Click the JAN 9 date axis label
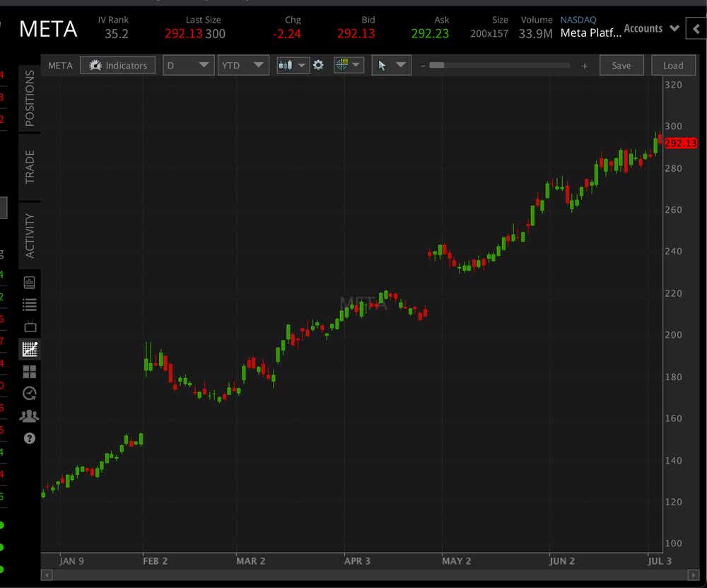 coord(71,561)
